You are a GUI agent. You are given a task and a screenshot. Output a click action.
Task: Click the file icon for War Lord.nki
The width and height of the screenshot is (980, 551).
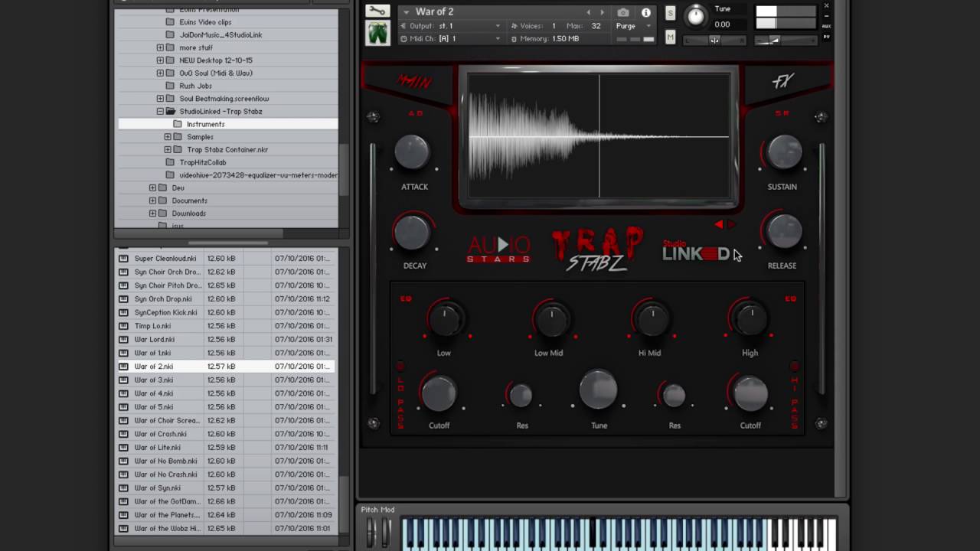123,339
